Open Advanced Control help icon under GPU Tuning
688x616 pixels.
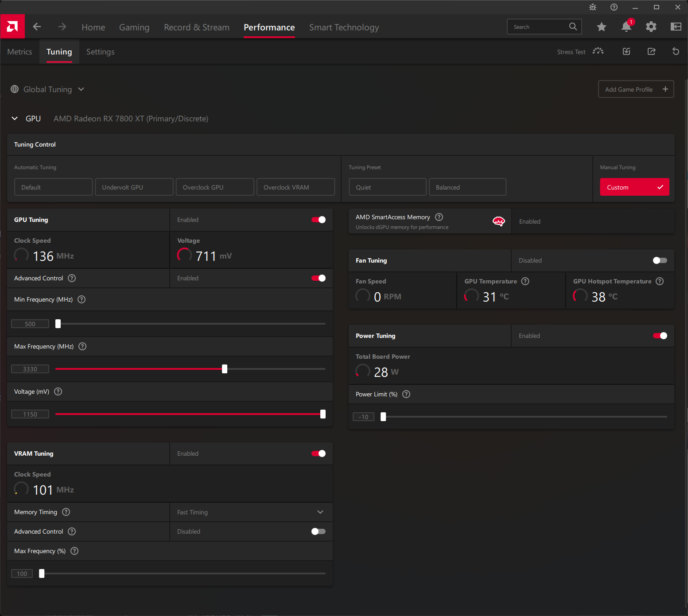(72, 278)
